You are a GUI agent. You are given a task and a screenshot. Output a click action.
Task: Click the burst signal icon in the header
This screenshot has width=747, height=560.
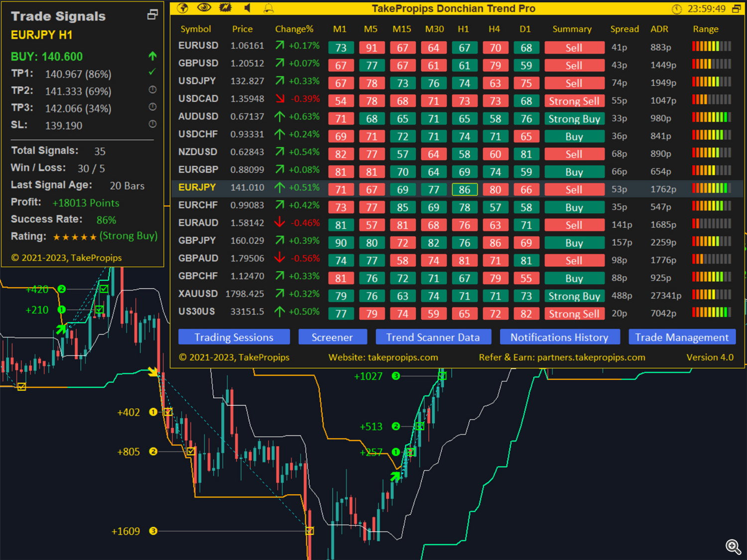[226, 8]
